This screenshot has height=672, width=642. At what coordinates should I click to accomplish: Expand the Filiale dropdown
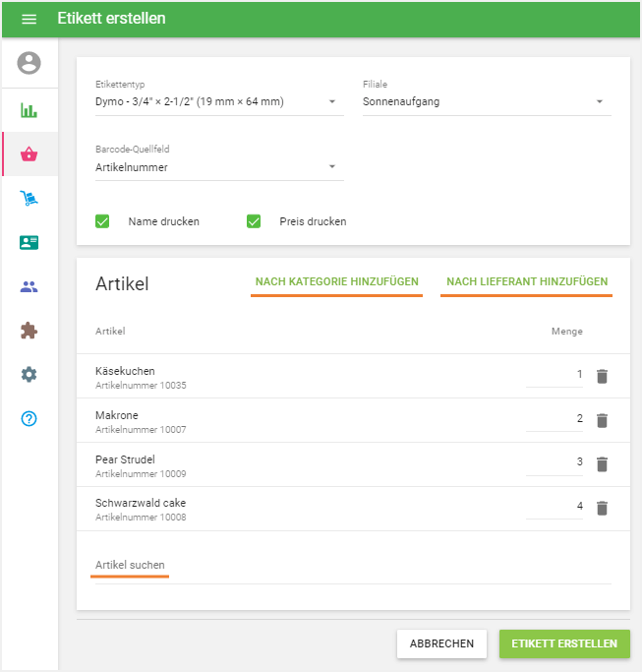(x=487, y=101)
